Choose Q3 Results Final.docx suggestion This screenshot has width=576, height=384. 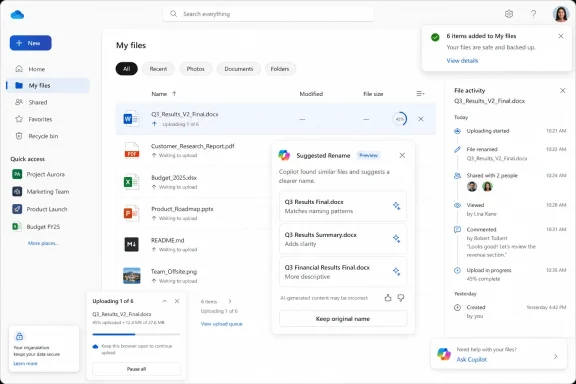343,206
